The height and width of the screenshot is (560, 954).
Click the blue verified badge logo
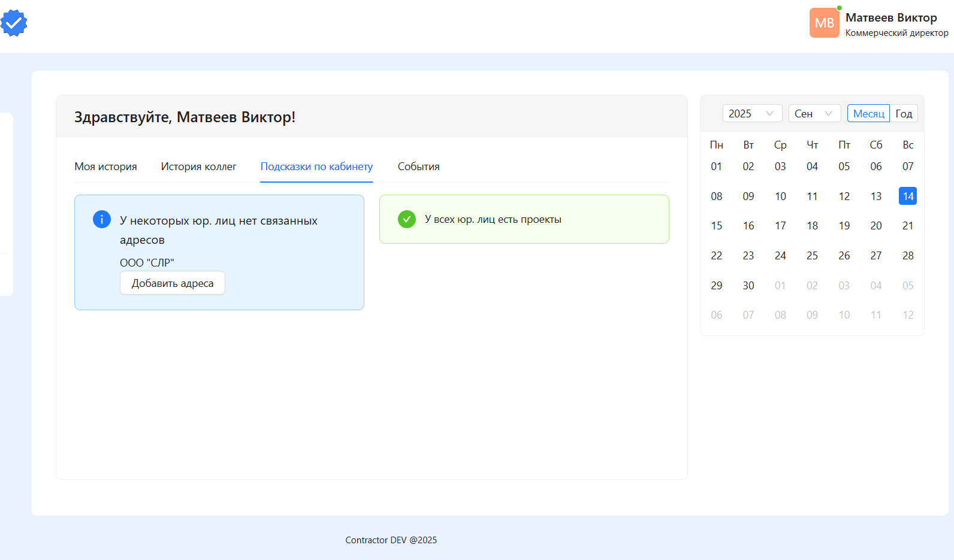click(x=14, y=23)
